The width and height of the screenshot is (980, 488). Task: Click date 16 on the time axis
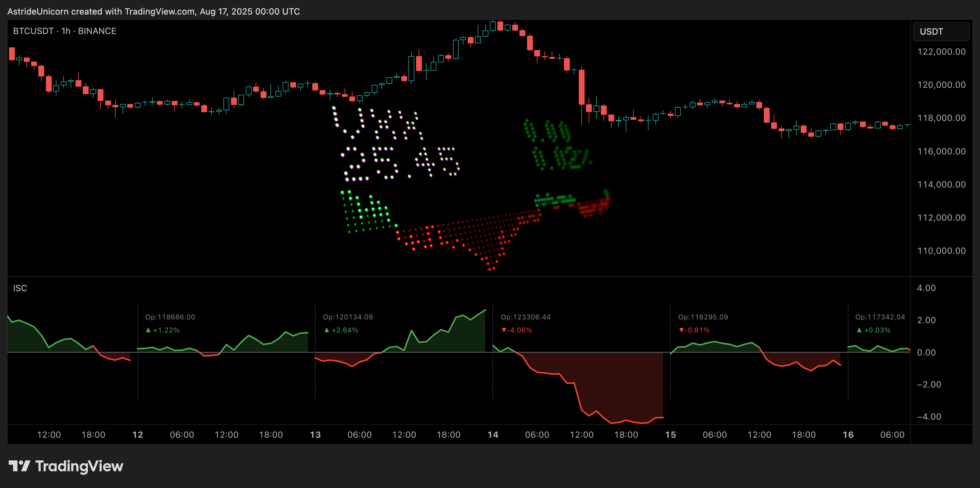pos(848,435)
